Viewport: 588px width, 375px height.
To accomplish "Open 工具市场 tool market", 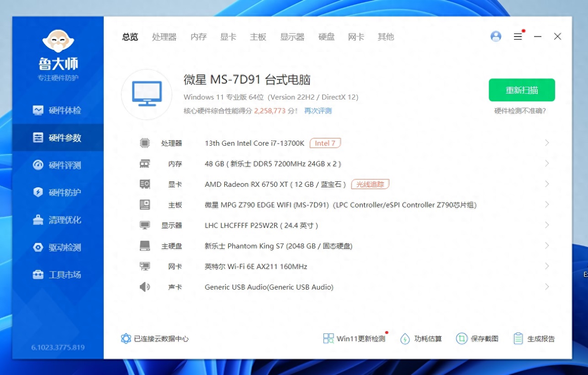I will 58,275.
